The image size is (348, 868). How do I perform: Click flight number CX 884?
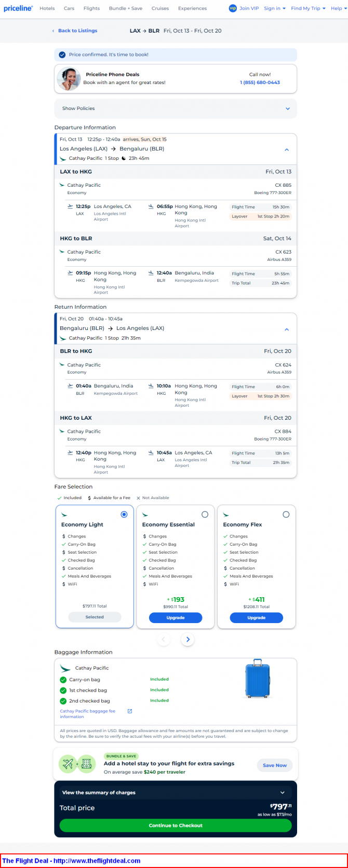pos(283,432)
